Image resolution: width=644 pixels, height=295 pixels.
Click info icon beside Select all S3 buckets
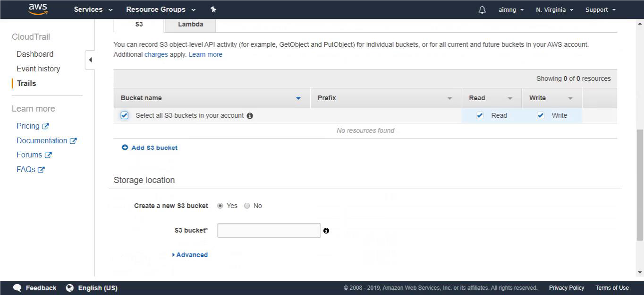click(x=250, y=116)
